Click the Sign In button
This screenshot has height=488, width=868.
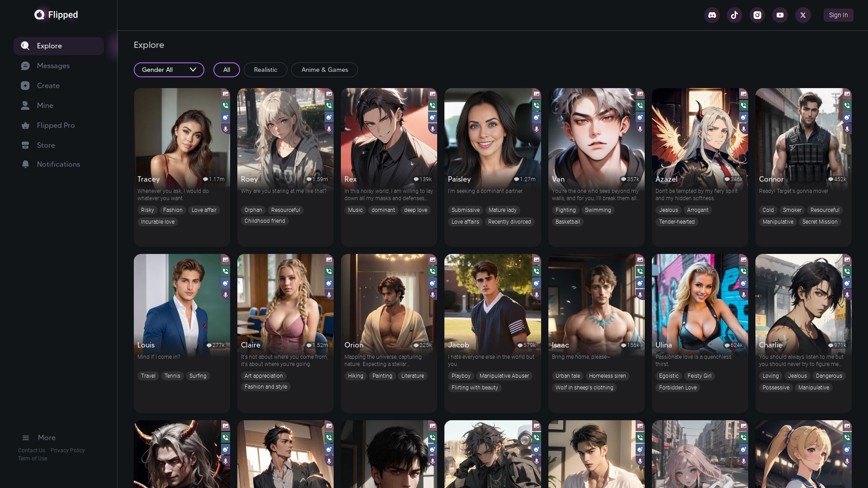click(x=838, y=15)
